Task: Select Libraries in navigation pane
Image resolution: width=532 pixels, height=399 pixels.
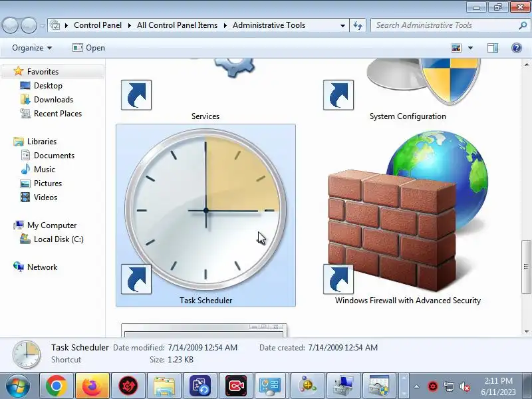Action: point(42,141)
